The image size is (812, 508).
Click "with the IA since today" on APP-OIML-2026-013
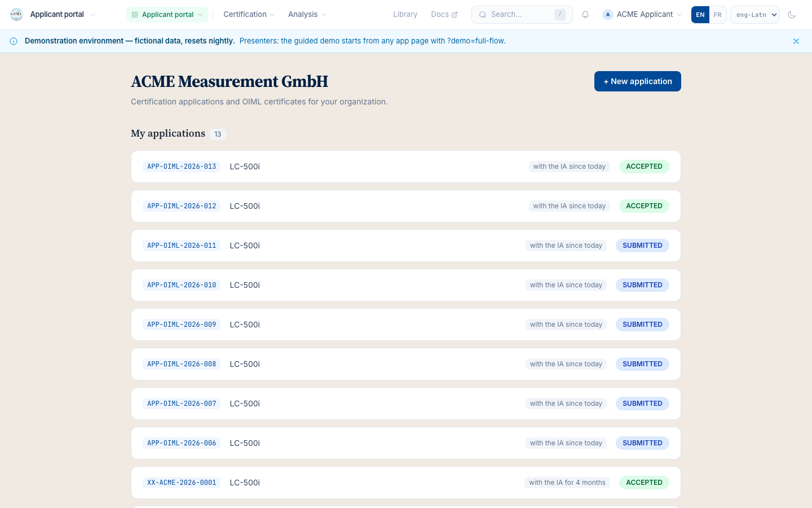click(x=570, y=167)
